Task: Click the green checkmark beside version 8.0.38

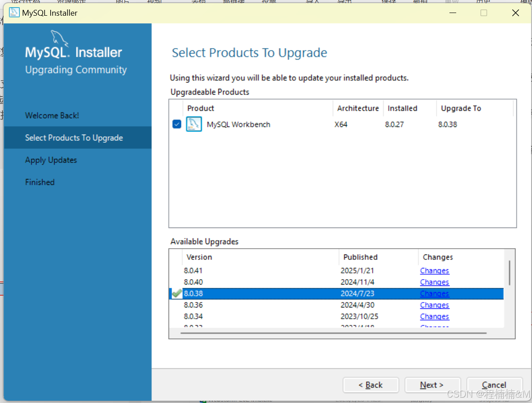Action: click(176, 293)
